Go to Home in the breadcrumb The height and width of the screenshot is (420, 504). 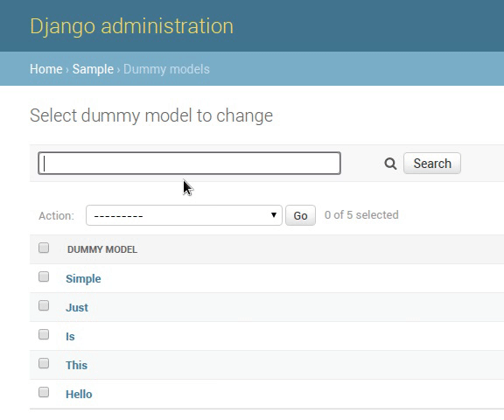46,69
